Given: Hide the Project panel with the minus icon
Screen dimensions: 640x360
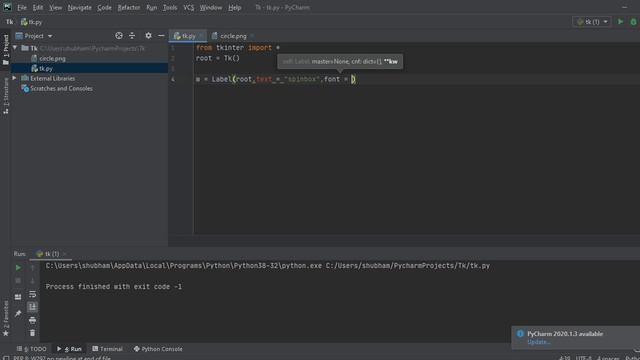Looking at the screenshot, I should [161, 36].
